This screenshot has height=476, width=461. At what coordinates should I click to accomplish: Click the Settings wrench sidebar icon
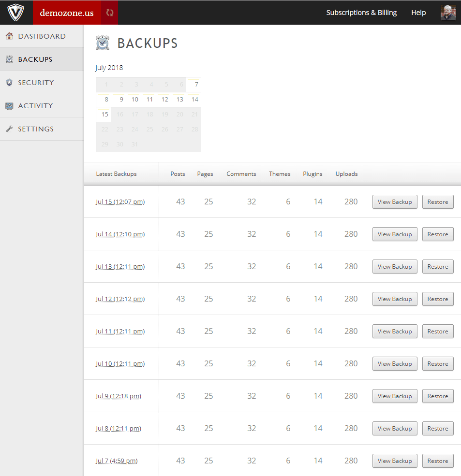9,129
